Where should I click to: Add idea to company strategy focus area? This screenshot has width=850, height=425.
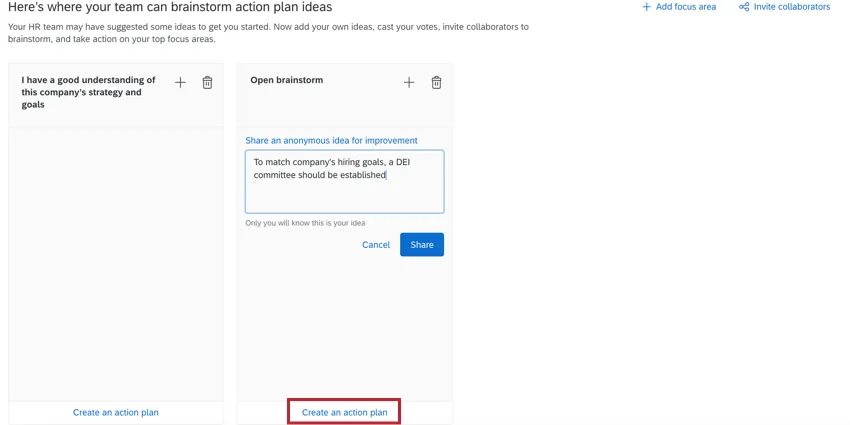(x=180, y=83)
